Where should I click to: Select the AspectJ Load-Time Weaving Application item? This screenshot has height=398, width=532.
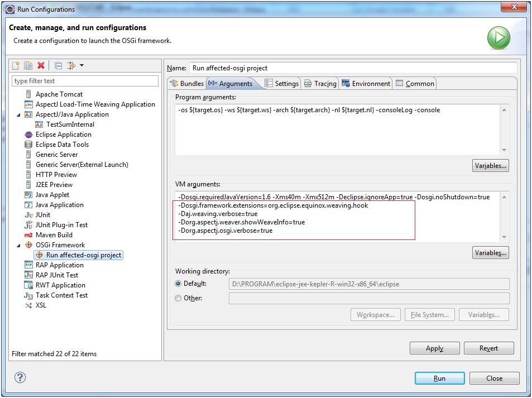pyautogui.click(x=95, y=104)
